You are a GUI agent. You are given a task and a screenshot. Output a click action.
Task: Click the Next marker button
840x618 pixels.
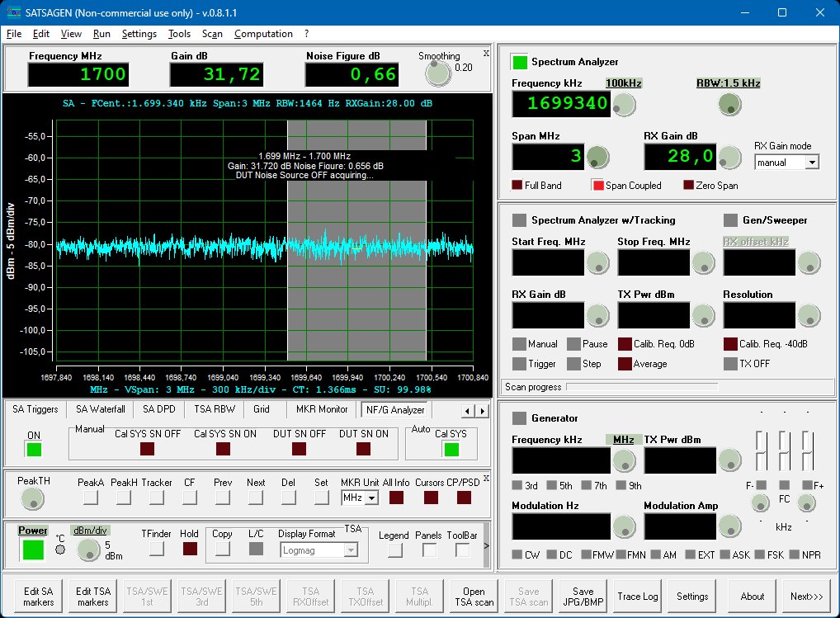pos(256,498)
